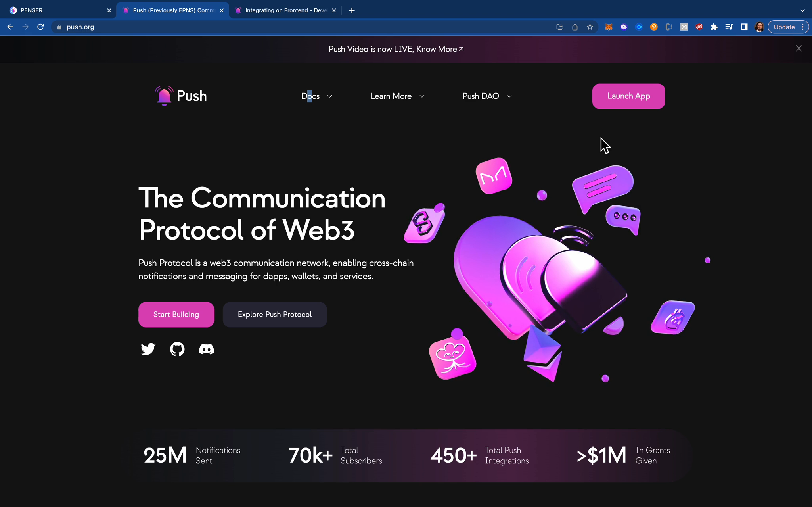
Task: Bookmark this page with the star
Action: [x=590, y=27]
